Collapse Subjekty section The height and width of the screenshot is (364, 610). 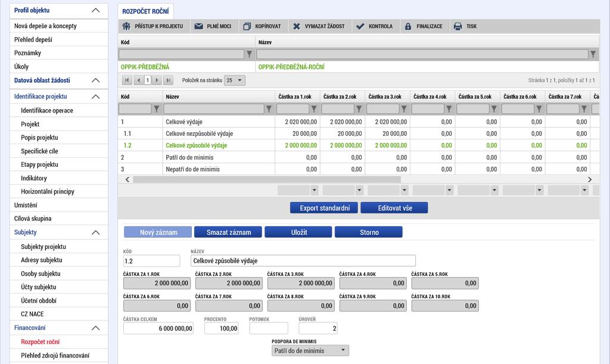click(95, 232)
